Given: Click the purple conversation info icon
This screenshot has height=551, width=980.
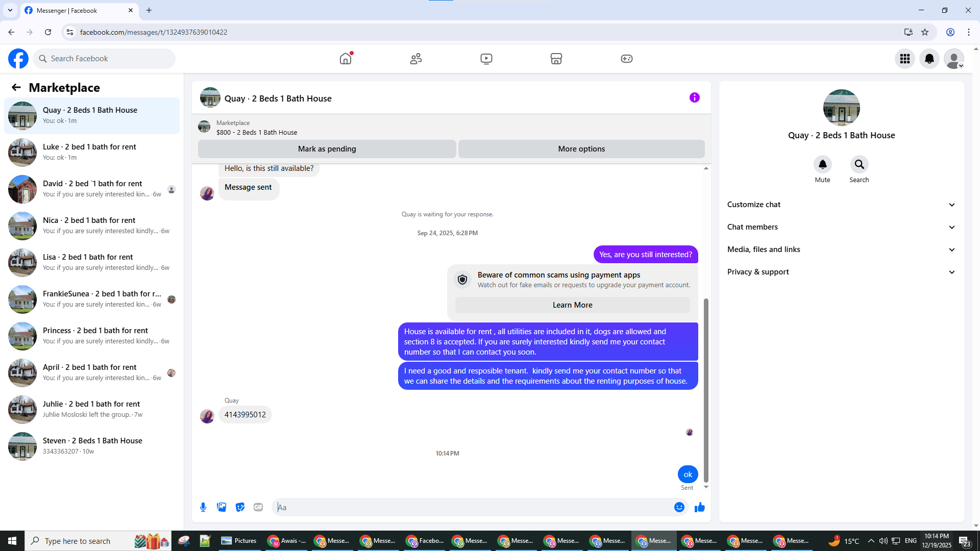Looking at the screenshot, I should [694, 97].
